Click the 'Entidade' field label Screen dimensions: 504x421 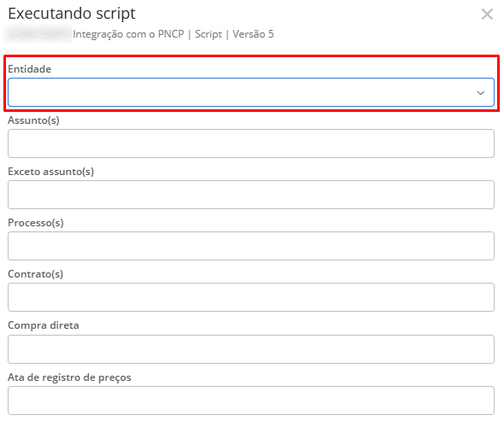click(29, 69)
